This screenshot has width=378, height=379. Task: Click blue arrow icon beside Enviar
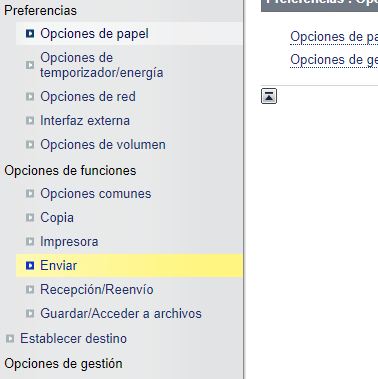tap(30, 265)
